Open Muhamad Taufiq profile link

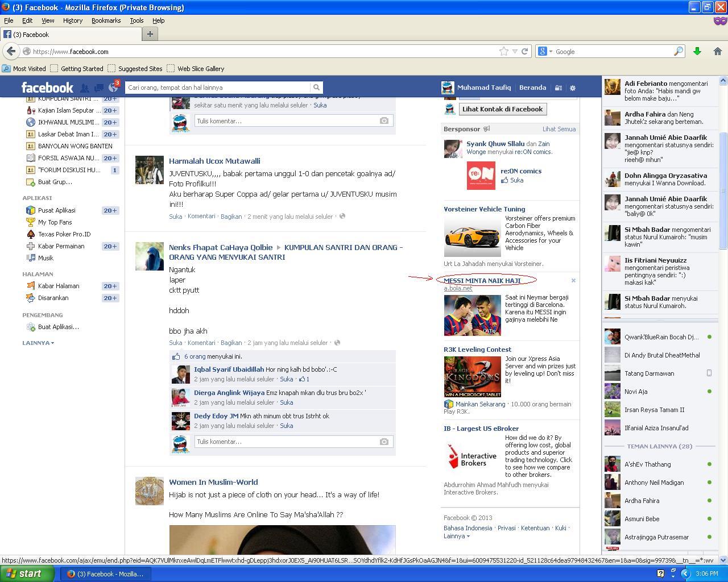(x=484, y=88)
